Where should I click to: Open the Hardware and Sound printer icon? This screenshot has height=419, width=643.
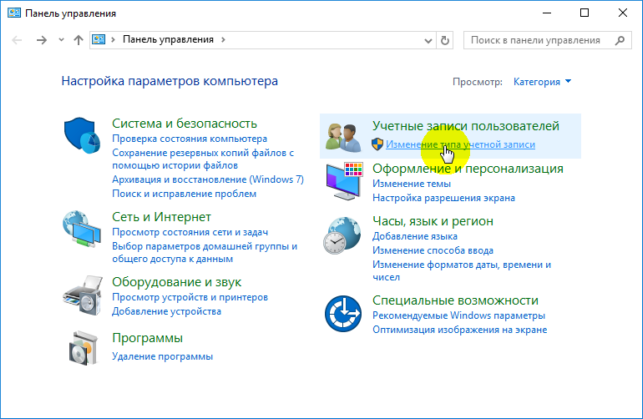(82, 295)
